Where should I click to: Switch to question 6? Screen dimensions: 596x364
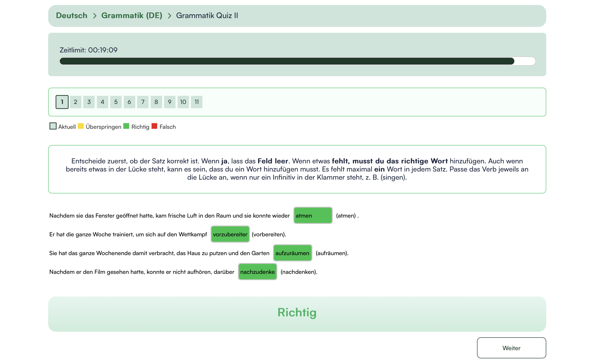click(x=129, y=102)
